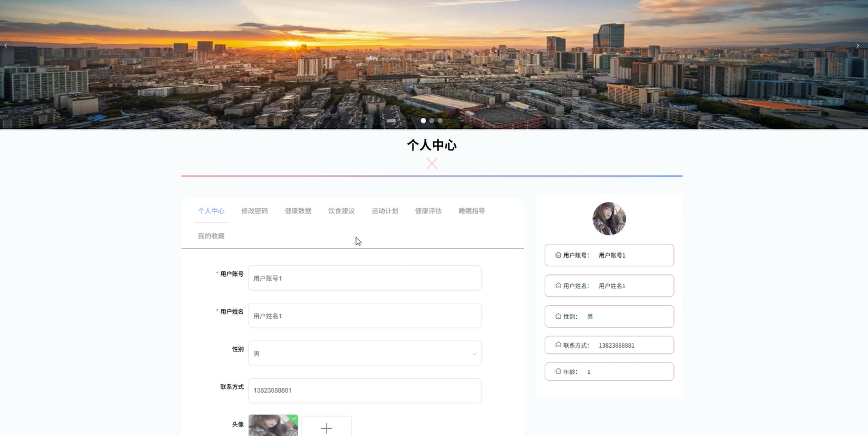
Task: Advance the banner with right carousel arrow
Action: tap(858, 45)
